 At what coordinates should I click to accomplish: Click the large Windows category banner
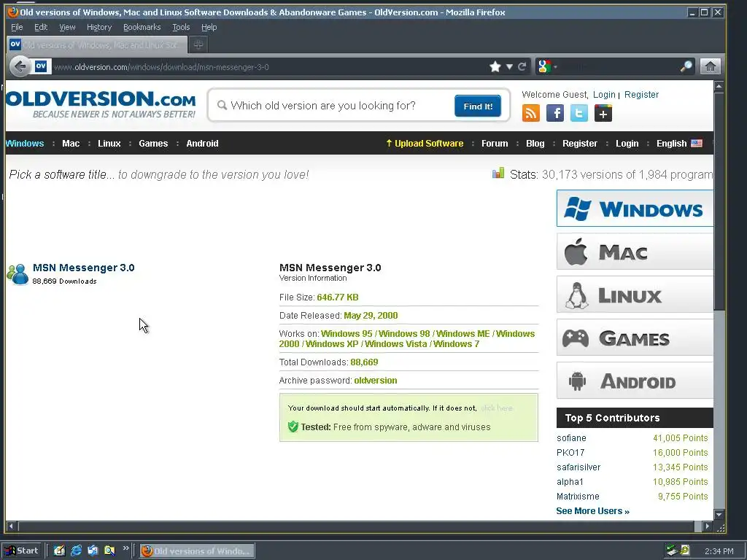tap(635, 209)
